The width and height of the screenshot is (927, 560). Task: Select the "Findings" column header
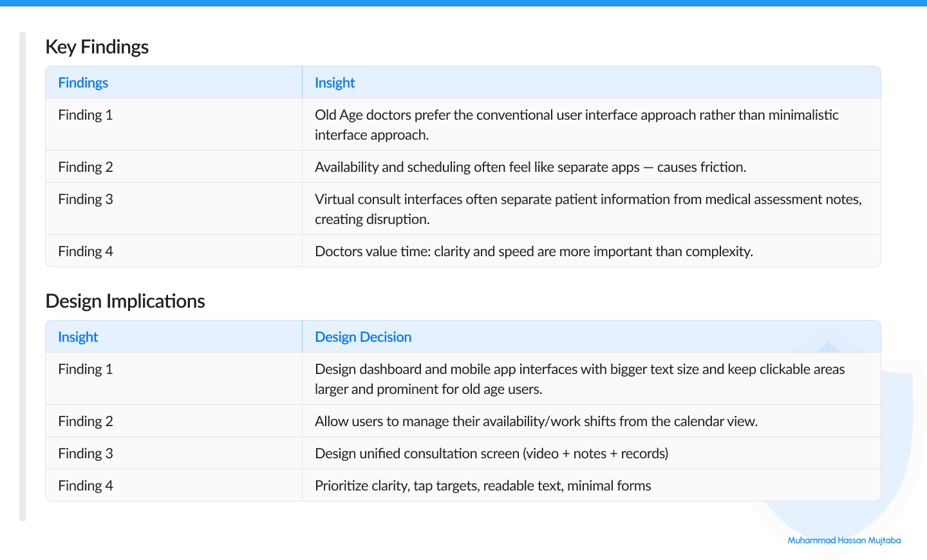[83, 82]
